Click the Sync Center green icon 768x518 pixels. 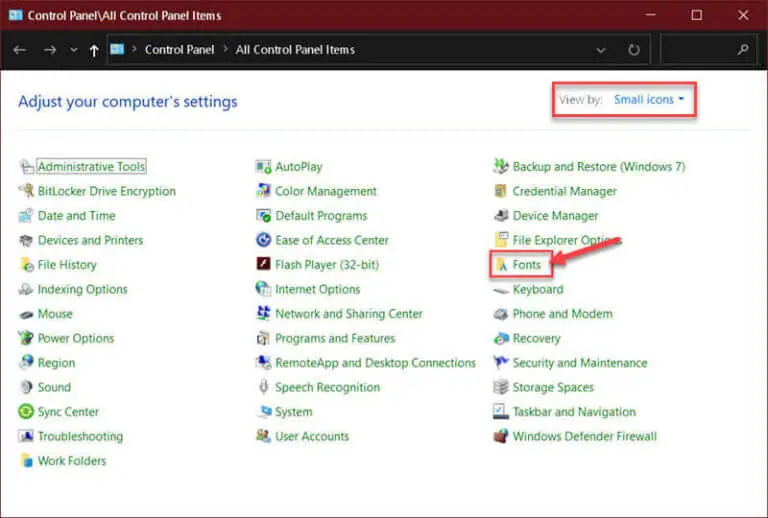pos(25,411)
